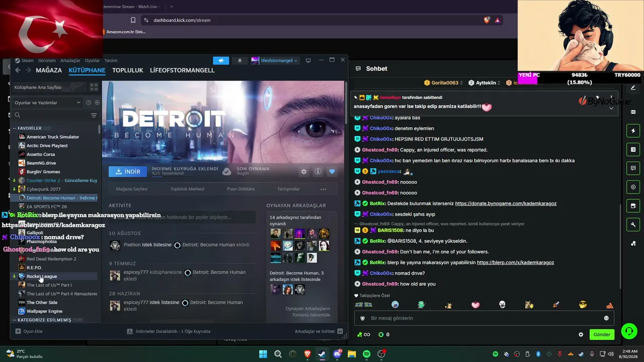
Task: Choose the sunglasses emote in chat
Action: pos(583,305)
